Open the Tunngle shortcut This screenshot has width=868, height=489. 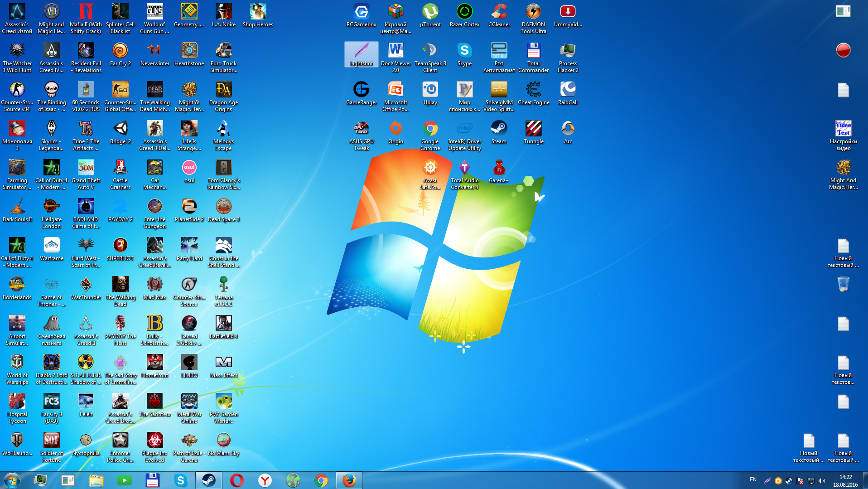533,132
